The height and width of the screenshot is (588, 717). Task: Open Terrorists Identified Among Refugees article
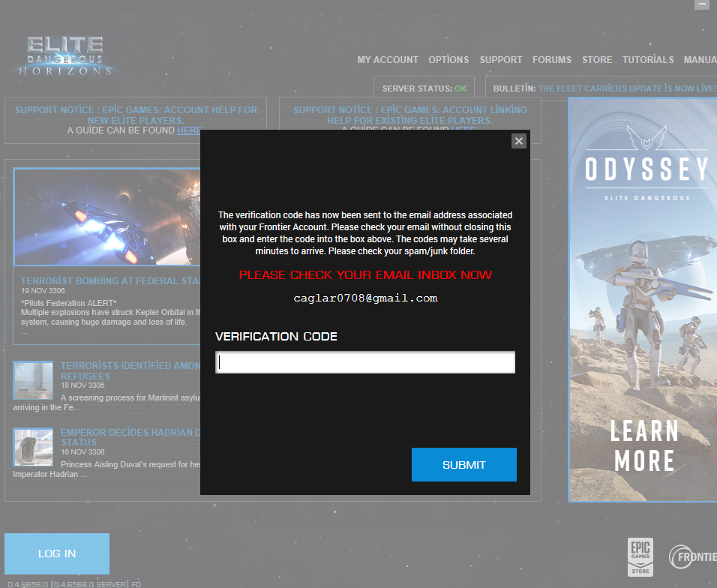[x=130, y=370]
